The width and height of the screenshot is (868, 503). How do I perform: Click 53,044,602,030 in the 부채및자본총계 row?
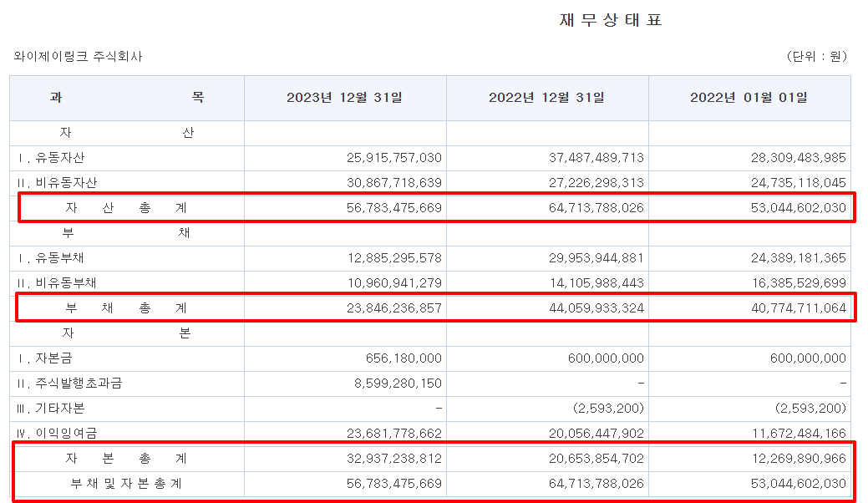click(799, 484)
